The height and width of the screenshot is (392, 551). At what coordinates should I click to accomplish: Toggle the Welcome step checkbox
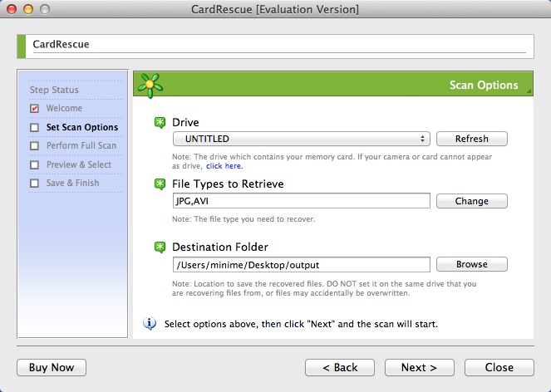[x=34, y=109]
